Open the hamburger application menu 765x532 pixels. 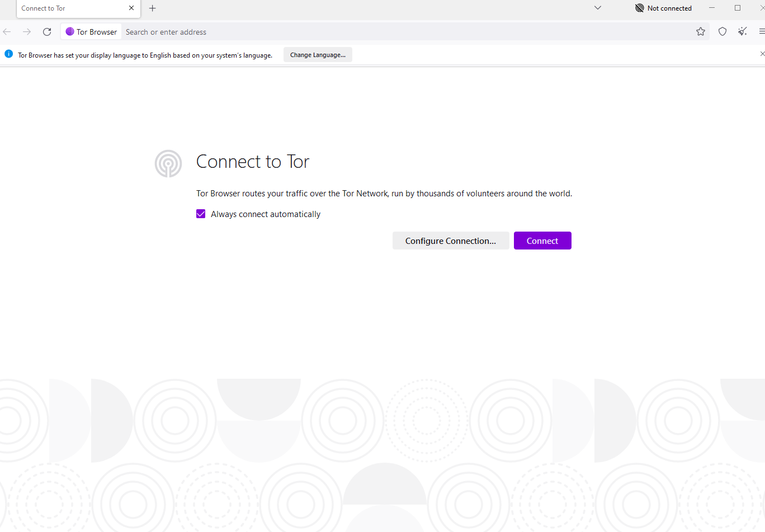(x=761, y=32)
